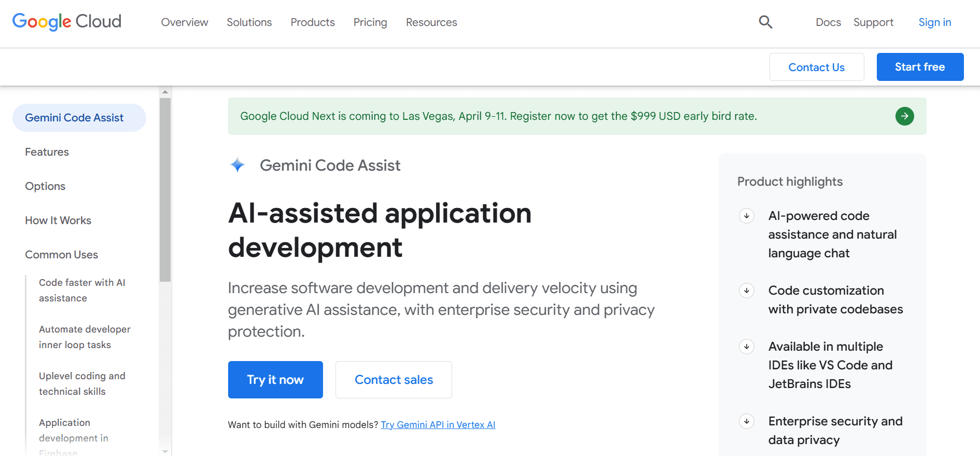Jump to Features in the sidebar

47,152
